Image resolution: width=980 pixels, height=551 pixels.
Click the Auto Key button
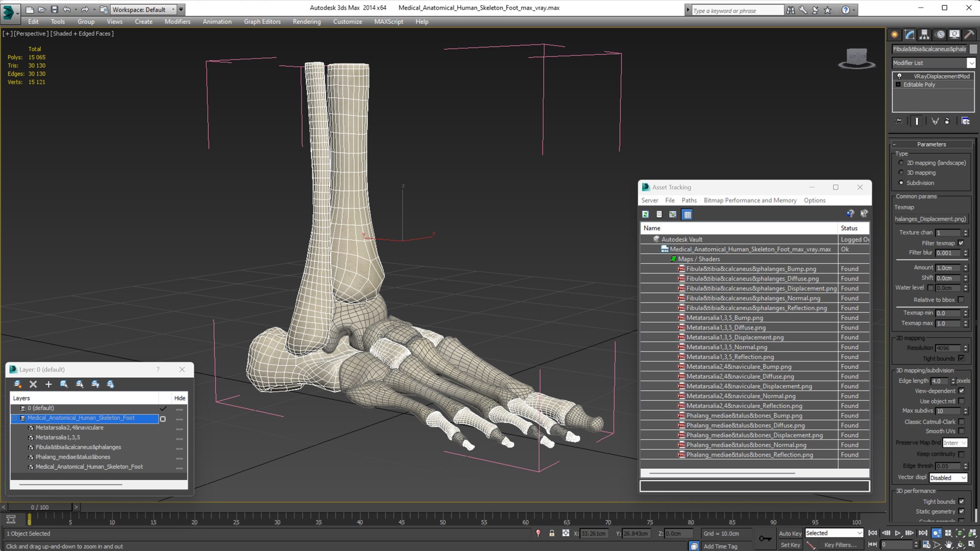790,533
